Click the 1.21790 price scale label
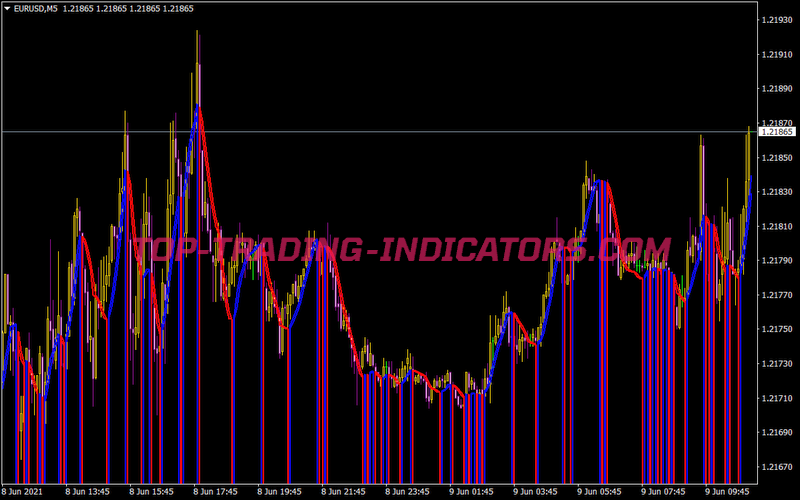800x500 pixels. [x=777, y=261]
